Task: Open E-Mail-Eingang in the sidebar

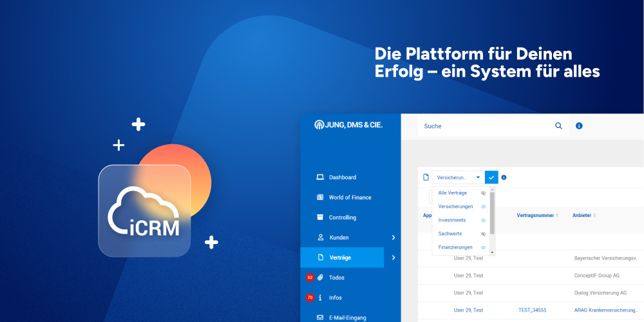Action: (x=348, y=317)
